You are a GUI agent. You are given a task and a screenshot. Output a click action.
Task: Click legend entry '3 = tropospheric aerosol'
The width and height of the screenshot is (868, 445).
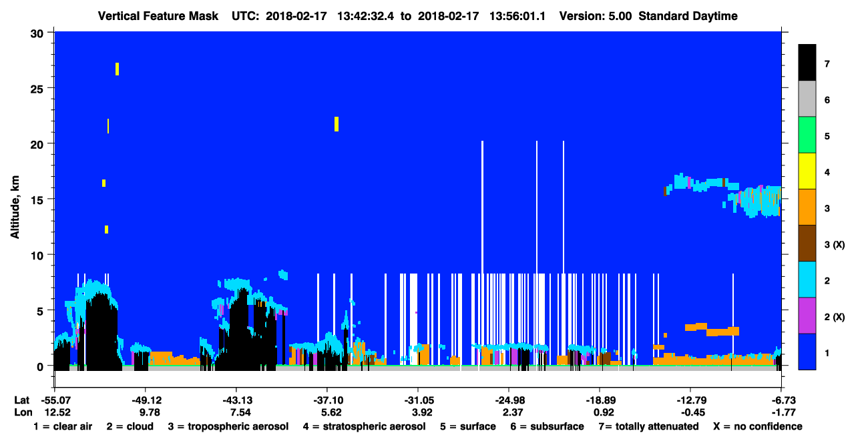(x=228, y=426)
